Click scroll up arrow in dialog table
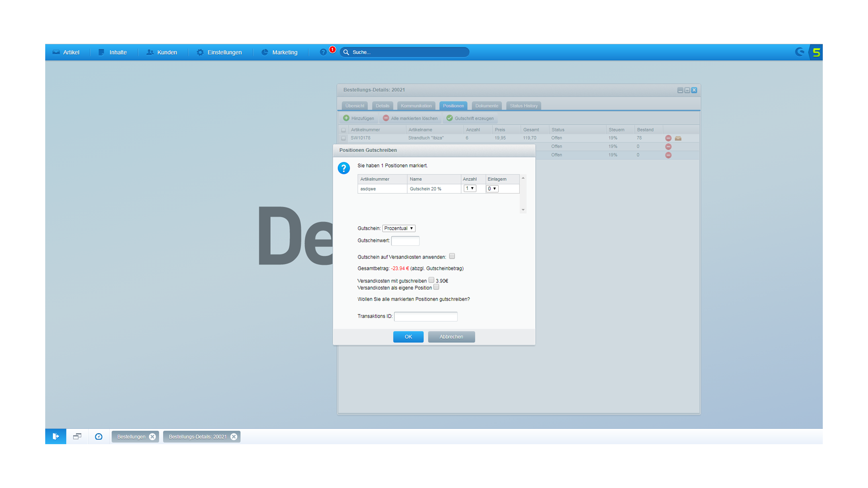This screenshot has width=868, height=488. point(523,178)
